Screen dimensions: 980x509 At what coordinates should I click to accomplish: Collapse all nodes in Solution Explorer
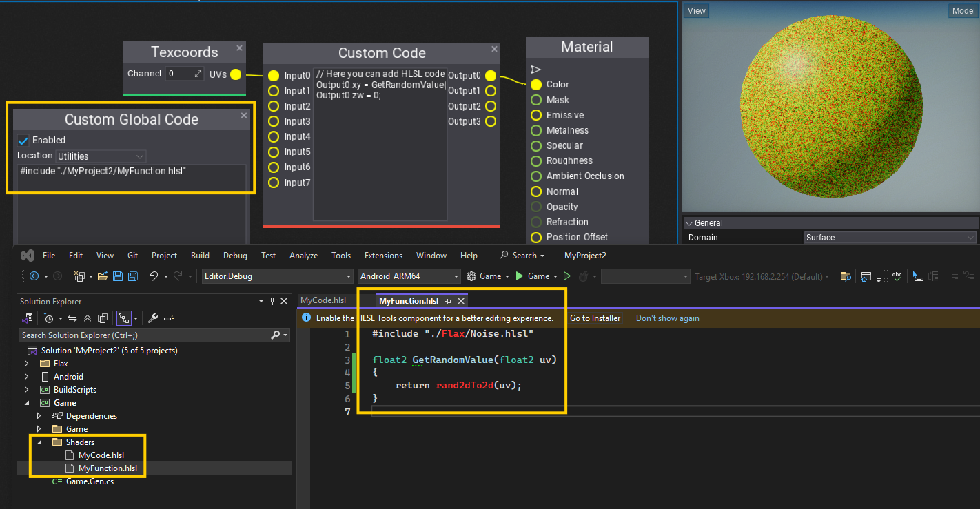(x=88, y=318)
